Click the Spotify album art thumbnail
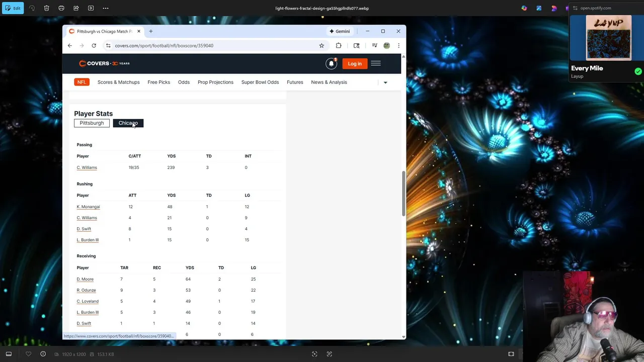 (609, 38)
